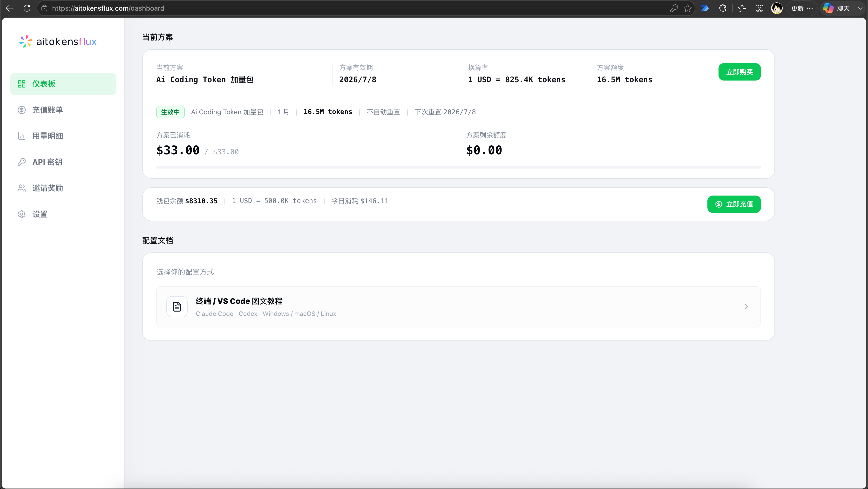
Task: Bookmark this page with the star icon
Action: (688, 8)
